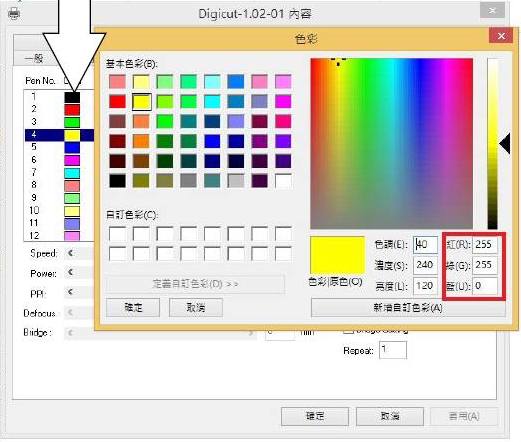Click 新增自訂色彩(A) add custom color button
The width and height of the screenshot is (521, 442).
tap(408, 308)
